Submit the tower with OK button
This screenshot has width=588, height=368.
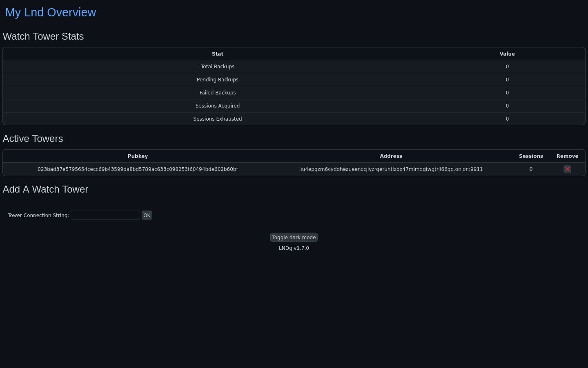point(147,215)
